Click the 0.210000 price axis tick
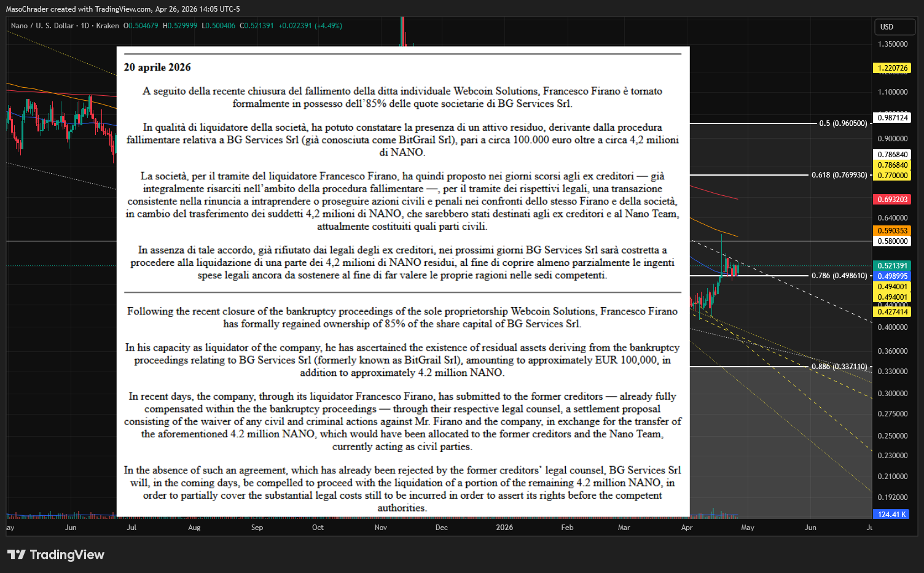924x573 pixels. (x=893, y=477)
